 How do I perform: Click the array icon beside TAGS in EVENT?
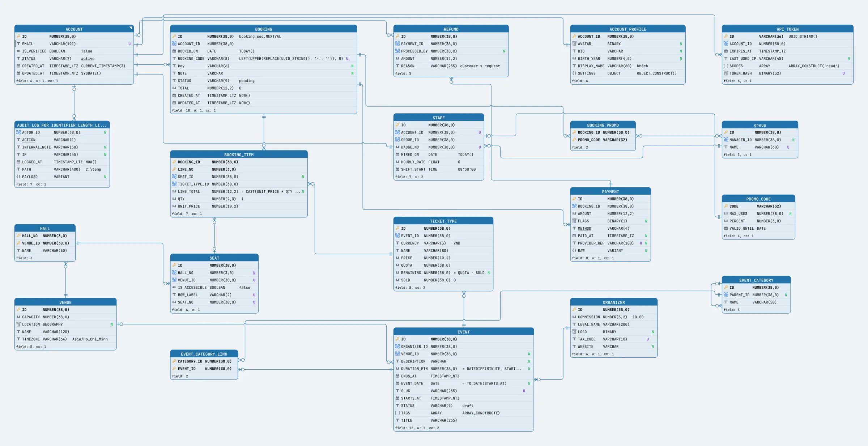[x=397, y=413]
